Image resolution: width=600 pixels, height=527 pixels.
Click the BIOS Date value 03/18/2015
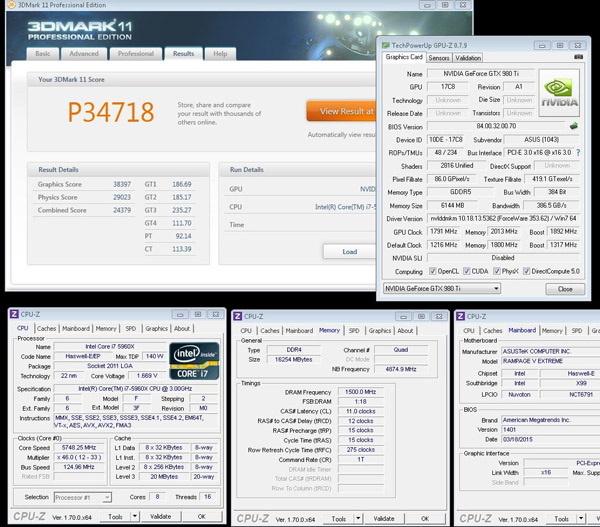coord(518,439)
